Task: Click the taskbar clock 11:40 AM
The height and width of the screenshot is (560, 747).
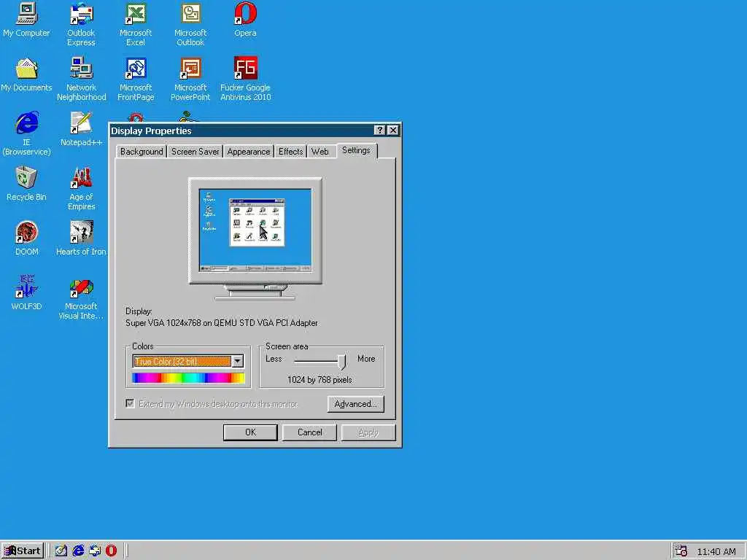Action: tap(716, 551)
